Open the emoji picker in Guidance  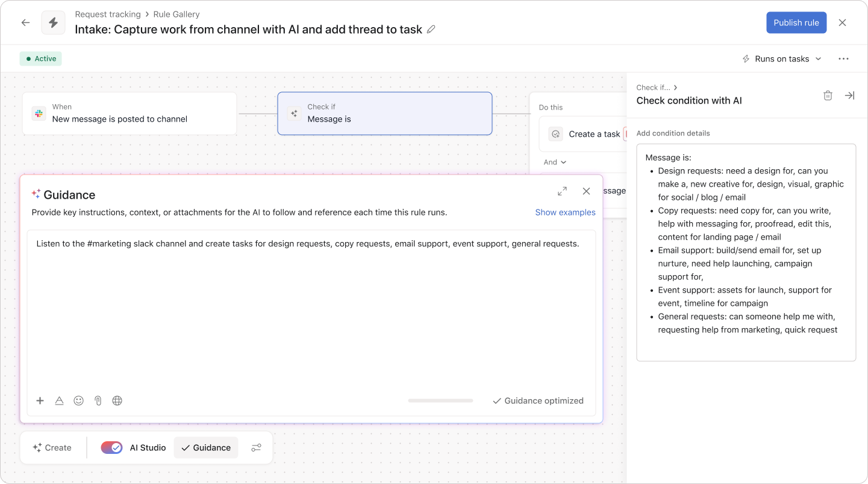coord(78,400)
